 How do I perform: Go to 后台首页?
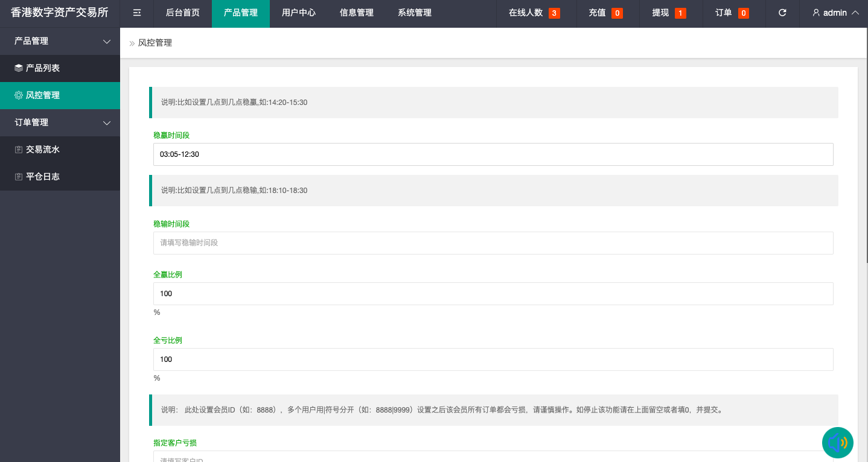click(182, 13)
